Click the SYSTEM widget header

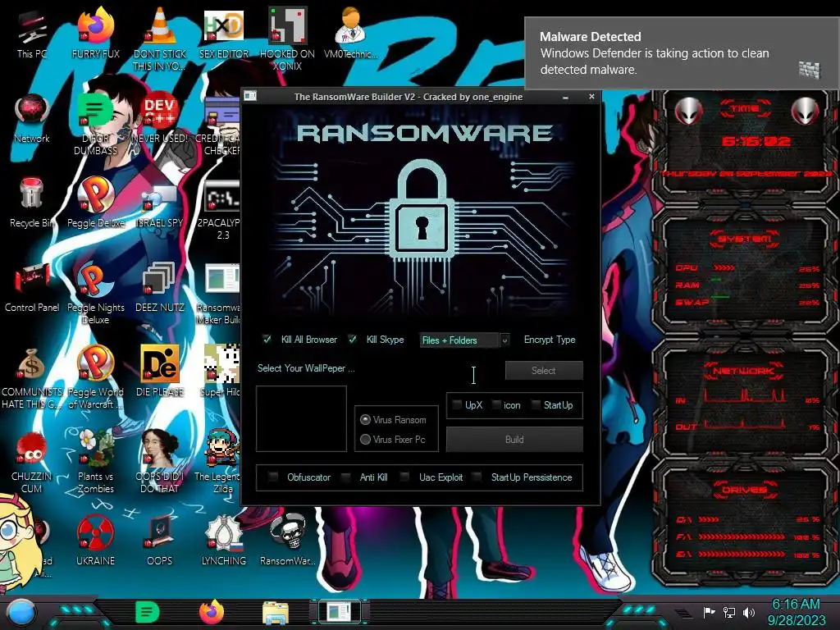click(745, 239)
